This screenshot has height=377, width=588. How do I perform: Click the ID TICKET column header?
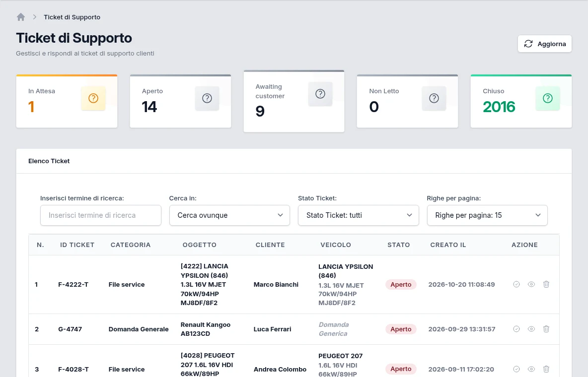(77, 245)
